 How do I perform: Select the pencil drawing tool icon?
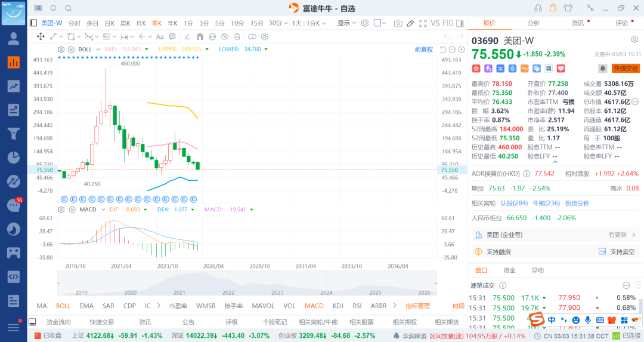click(410, 23)
